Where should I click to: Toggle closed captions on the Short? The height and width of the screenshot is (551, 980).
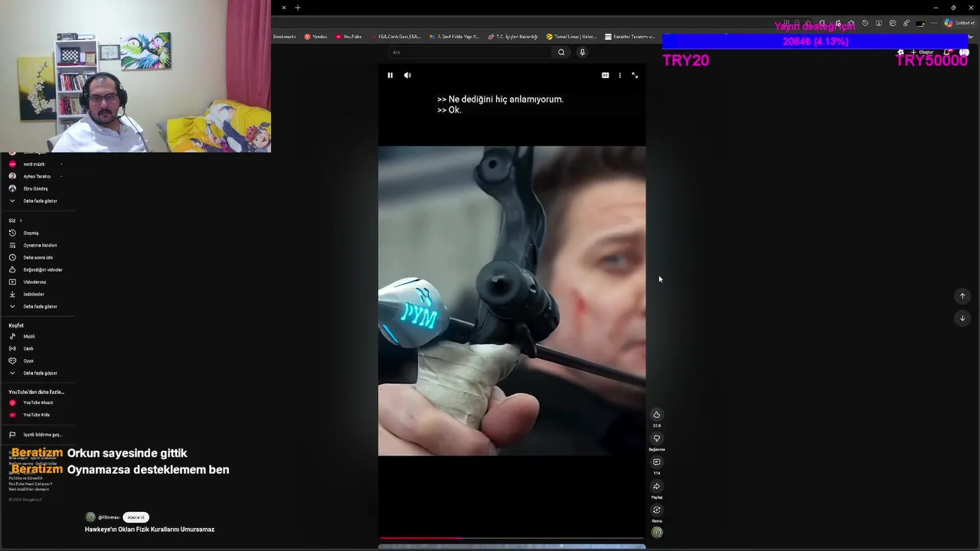pyautogui.click(x=605, y=75)
